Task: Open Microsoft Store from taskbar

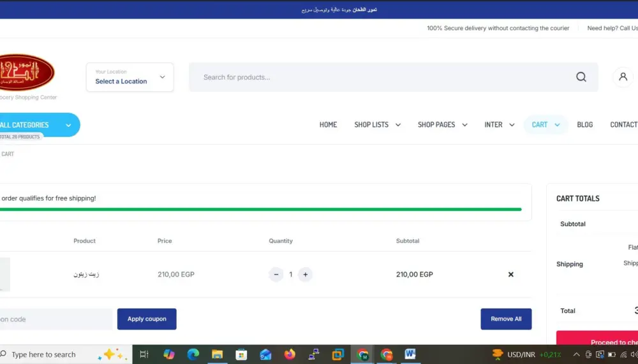Action: click(x=241, y=354)
